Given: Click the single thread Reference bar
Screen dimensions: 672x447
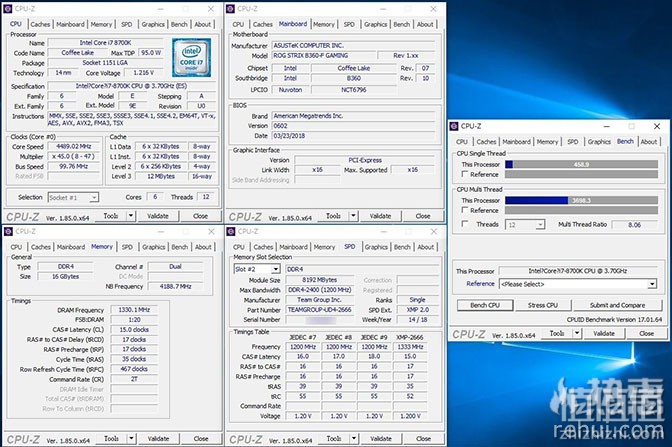Looking at the screenshot, I should 581,174.
